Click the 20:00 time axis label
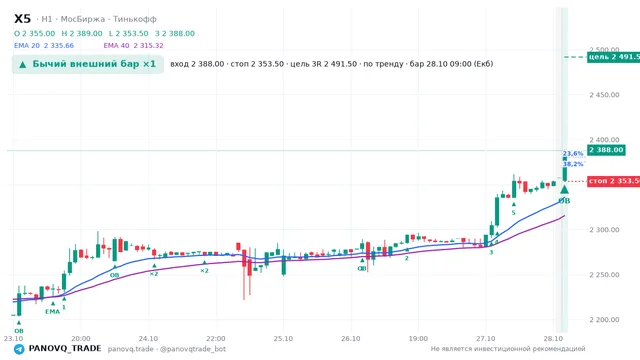This screenshot has height=360, width=640. click(81, 339)
